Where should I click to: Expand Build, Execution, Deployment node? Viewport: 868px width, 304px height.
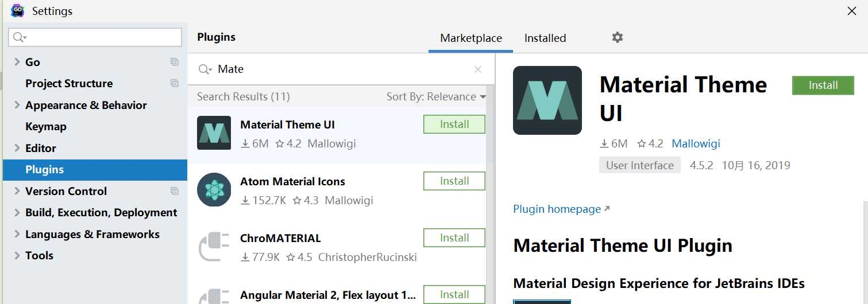click(x=17, y=213)
